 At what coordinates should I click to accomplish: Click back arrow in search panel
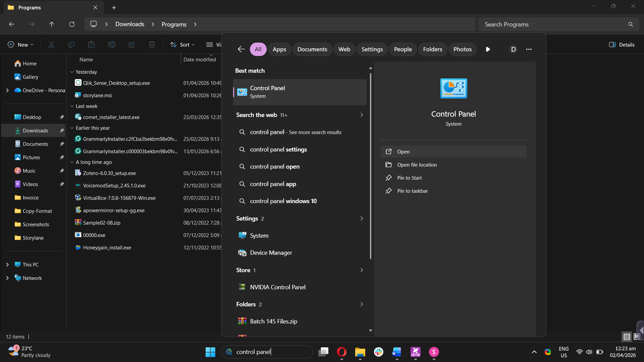click(x=241, y=49)
